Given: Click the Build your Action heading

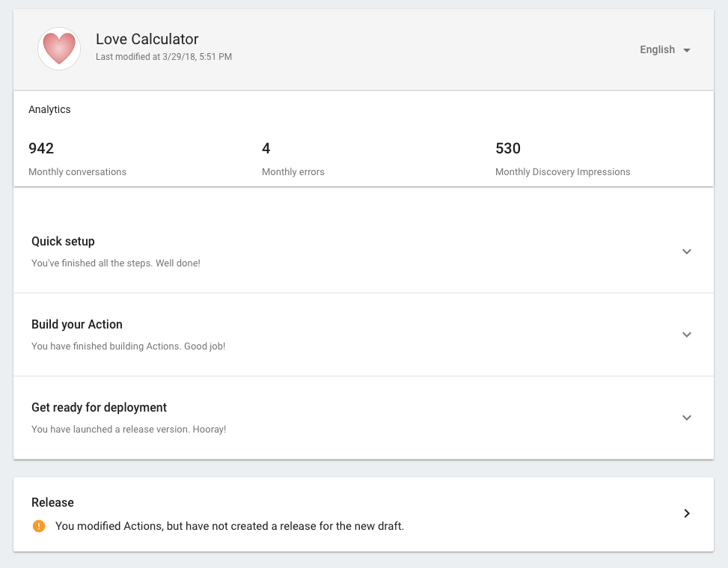Looking at the screenshot, I should tap(76, 324).
